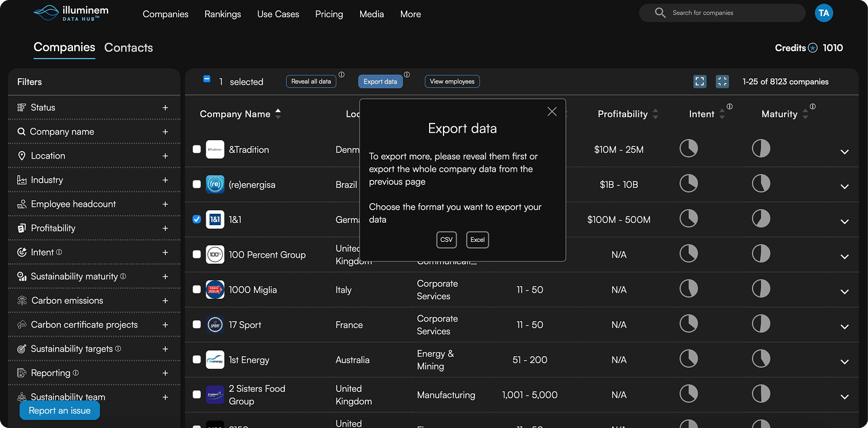This screenshot has width=868, height=428.
Task: Sort by Company Name column
Action: coord(278,114)
